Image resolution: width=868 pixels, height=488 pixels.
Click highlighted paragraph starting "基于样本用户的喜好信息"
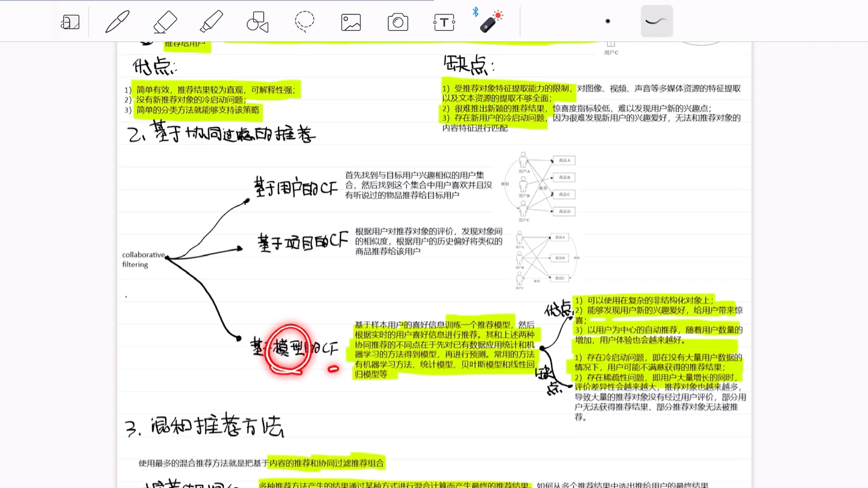pyautogui.click(x=445, y=349)
